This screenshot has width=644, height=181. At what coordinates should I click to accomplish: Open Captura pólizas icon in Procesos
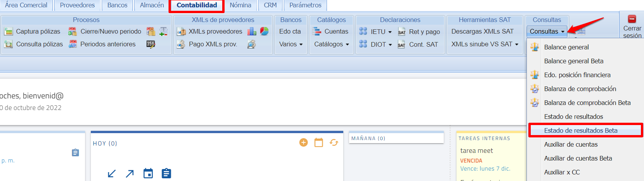coord(8,31)
